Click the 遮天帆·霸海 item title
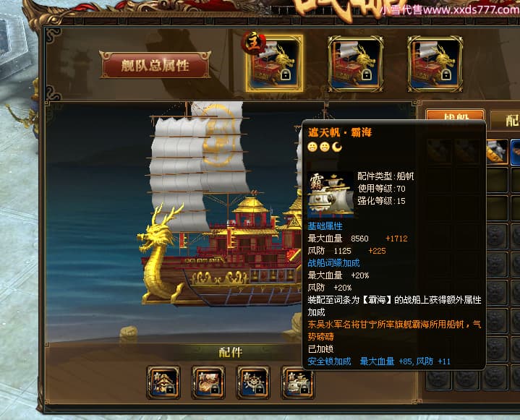Image resolution: width=520 pixels, height=420 pixels. 340,132
